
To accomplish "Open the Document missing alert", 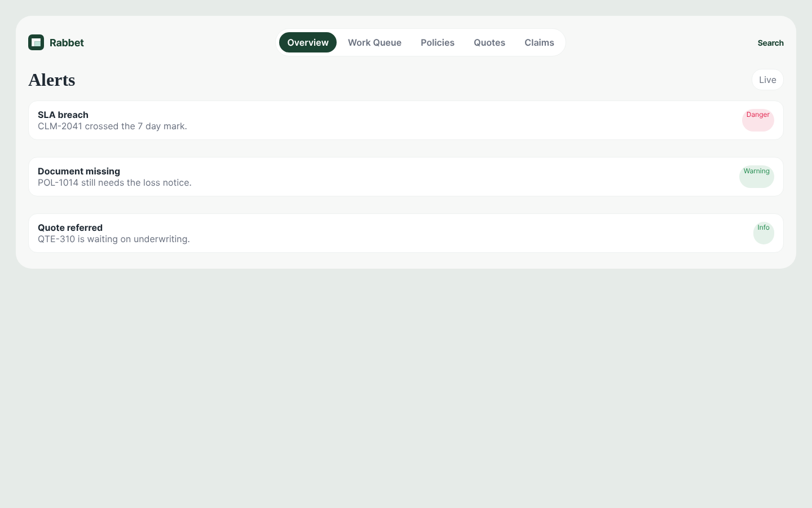I will pos(406,177).
